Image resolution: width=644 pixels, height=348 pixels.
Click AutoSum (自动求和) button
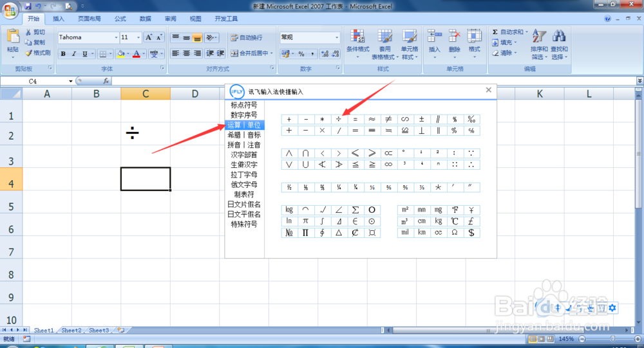(x=507, y=32)
